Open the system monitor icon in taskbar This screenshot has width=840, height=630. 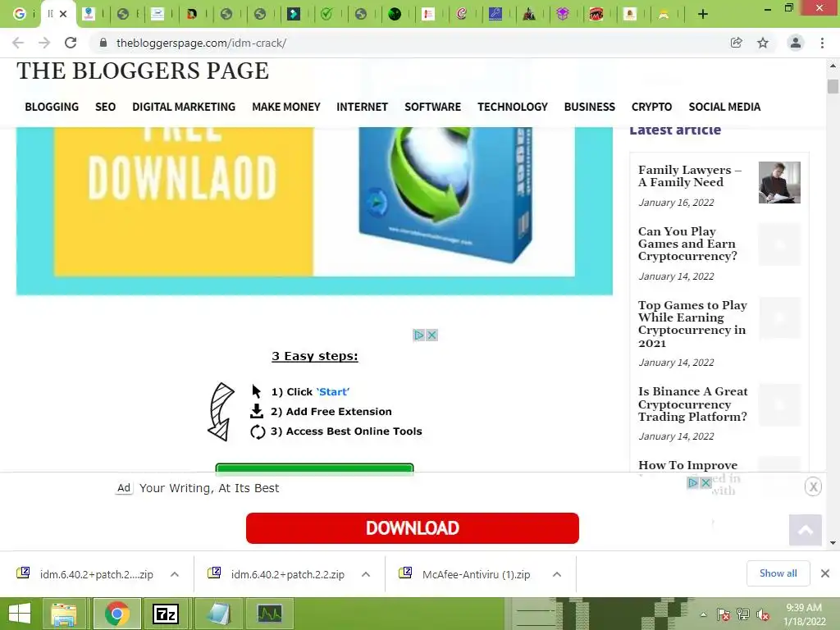(269, 614)
